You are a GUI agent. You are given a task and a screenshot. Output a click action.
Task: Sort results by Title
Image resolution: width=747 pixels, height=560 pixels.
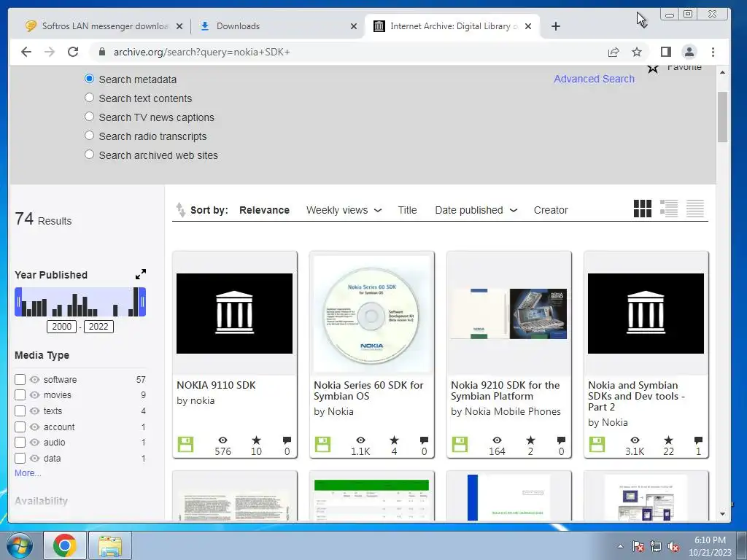(x=407, y=210)
